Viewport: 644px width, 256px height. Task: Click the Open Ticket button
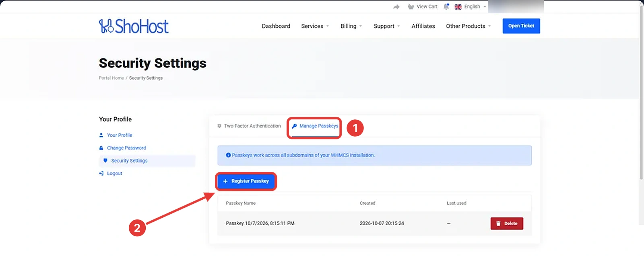[521, 26]
